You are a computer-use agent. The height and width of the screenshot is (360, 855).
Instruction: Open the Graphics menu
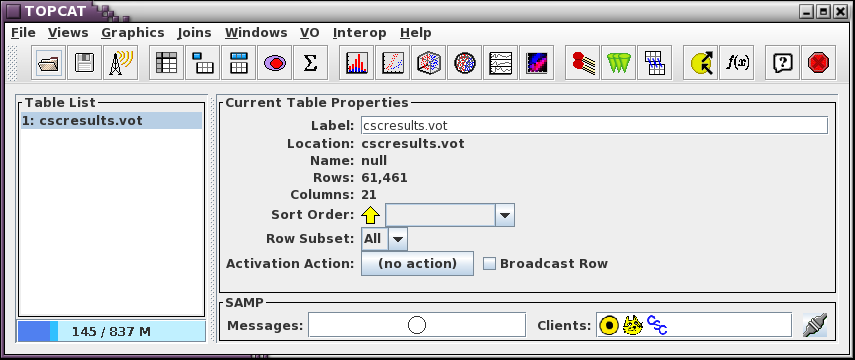[133, 33]
